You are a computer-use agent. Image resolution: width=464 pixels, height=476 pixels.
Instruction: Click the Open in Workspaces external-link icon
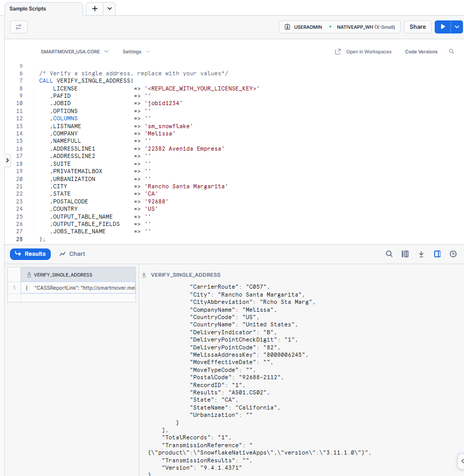coord(338,52)
